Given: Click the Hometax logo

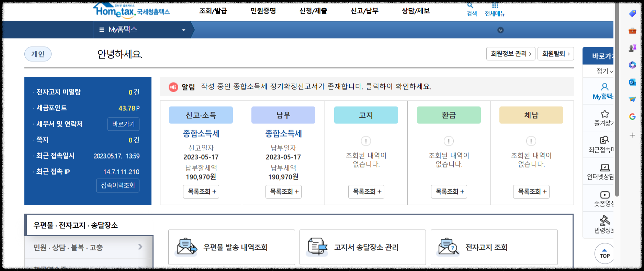Looking at the screenshot, I should 132,10.
